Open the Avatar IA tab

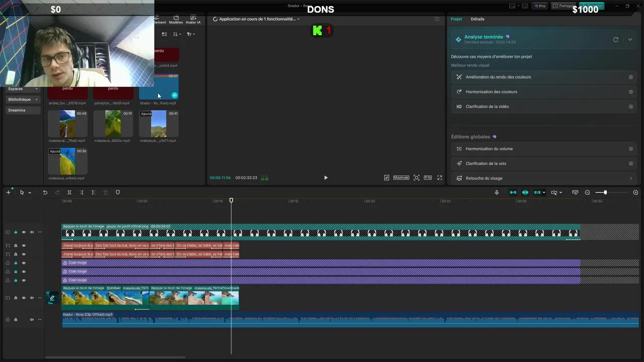pyautogui.click(x=193, y=20)
